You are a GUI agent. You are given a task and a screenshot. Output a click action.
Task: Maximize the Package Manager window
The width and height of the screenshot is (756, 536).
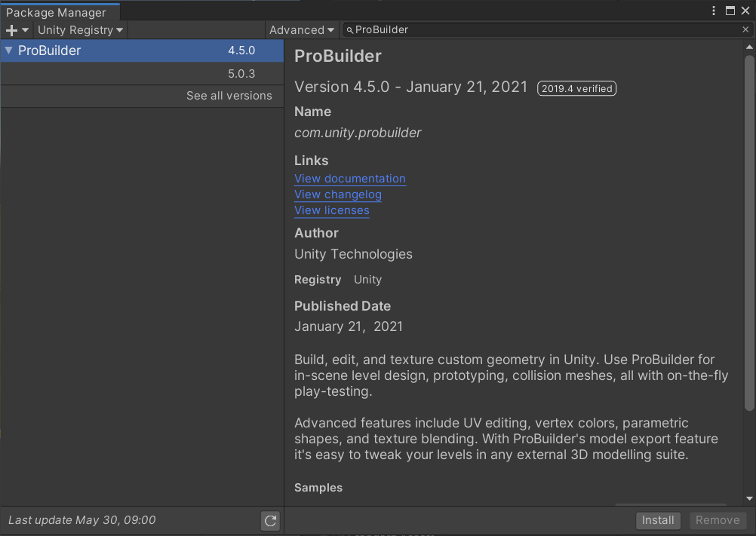click(729, 11)
